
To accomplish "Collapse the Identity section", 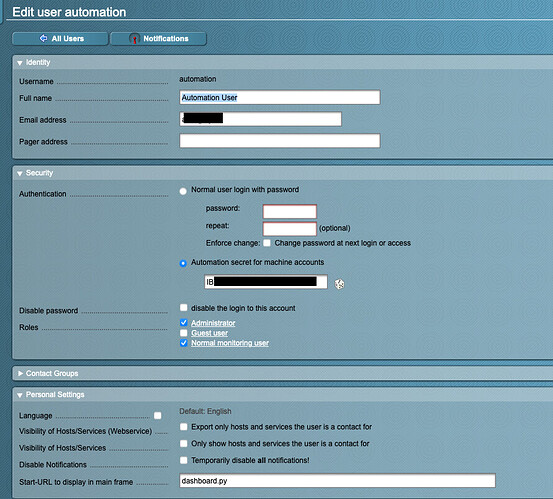I will [x=20, y=63].
